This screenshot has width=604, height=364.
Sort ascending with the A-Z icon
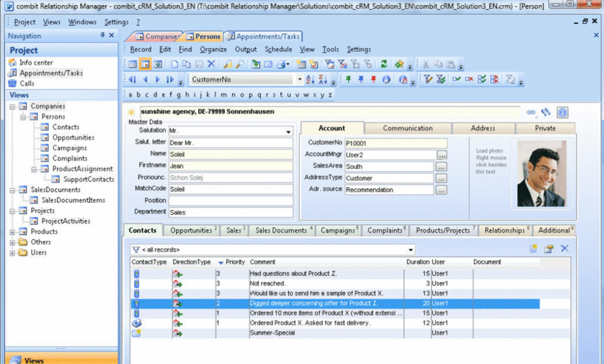310,80
